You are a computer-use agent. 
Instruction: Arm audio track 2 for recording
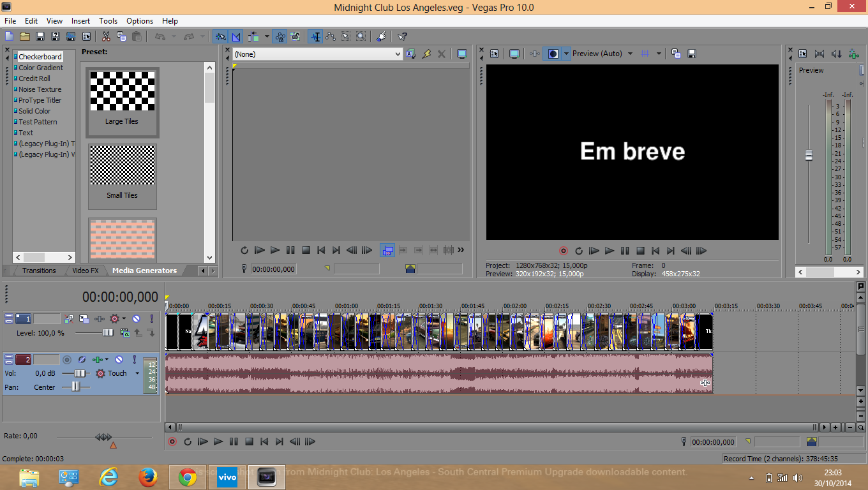[67, 359]
